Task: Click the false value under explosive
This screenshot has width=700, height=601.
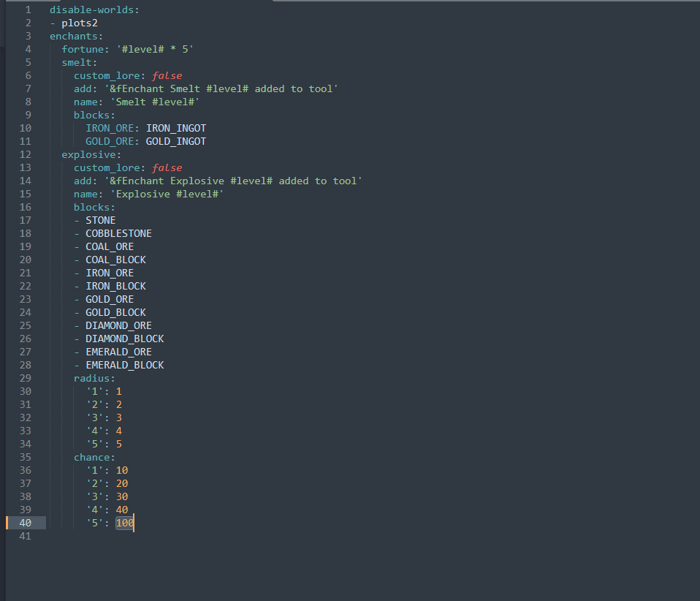Action: 167,167
